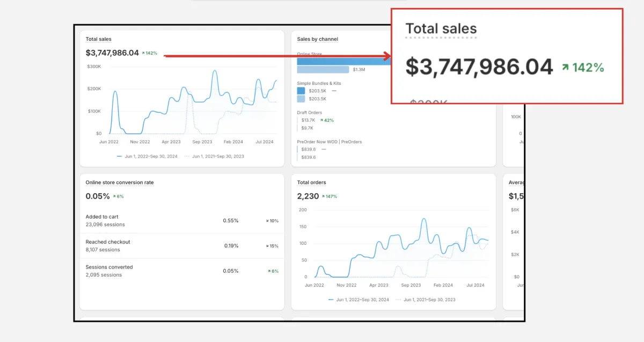
Task: Open the Sales by channel report title
Action: click(x=318, y=39)
